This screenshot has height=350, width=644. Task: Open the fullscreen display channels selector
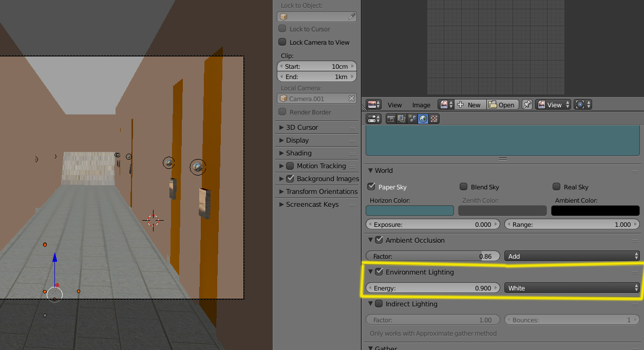582,105
